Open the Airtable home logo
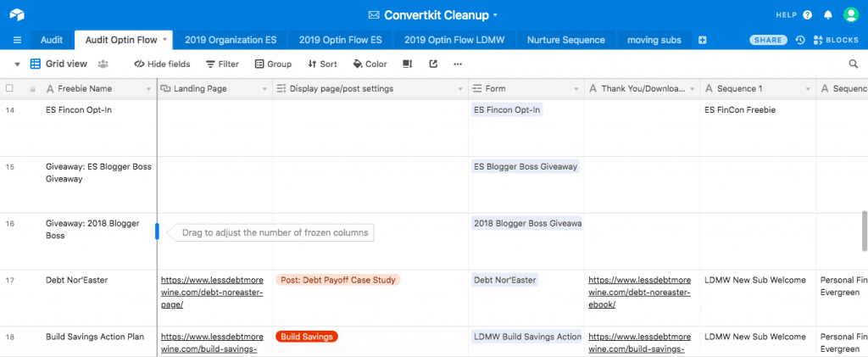The height and width of the screenshot is (357, 868). pyautogui.click(x=16, y=14)
